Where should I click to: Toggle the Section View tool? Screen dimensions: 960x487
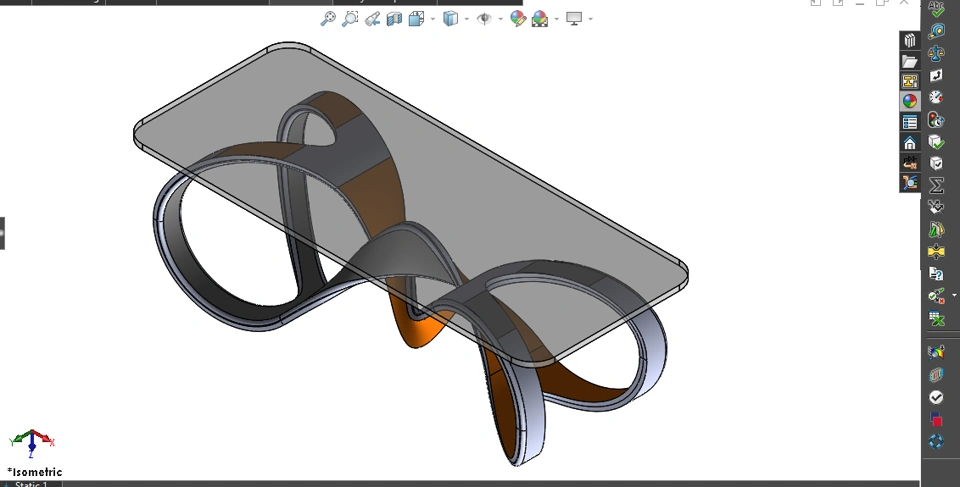click(394, 19)
